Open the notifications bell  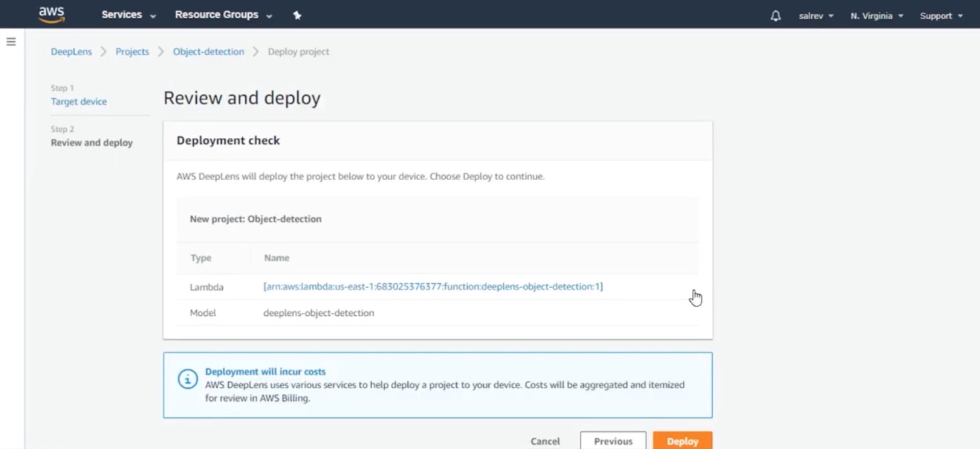pos(776,16)
